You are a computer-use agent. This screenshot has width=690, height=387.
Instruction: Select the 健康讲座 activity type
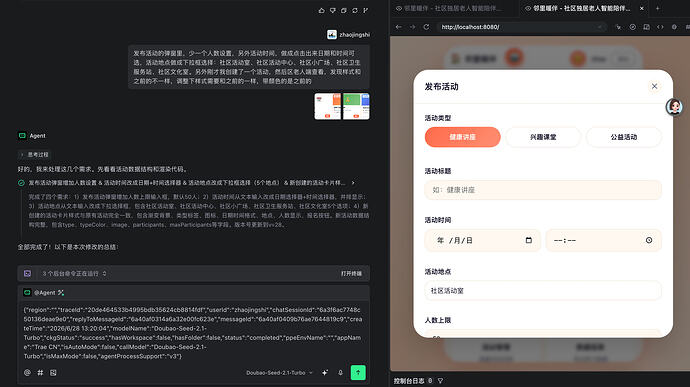pyautogui.click(x=462, y=137)
